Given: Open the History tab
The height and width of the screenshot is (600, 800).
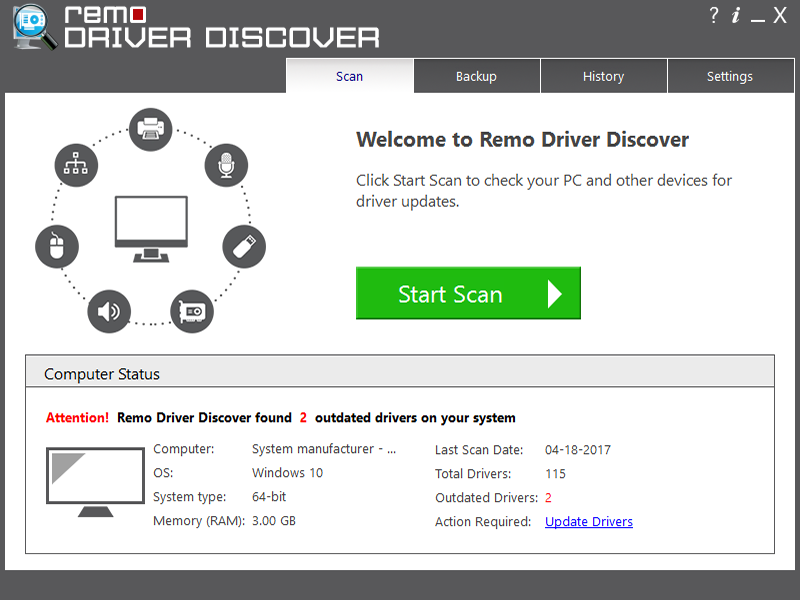Looking at the screenshot, I should [x=603, y=76].
